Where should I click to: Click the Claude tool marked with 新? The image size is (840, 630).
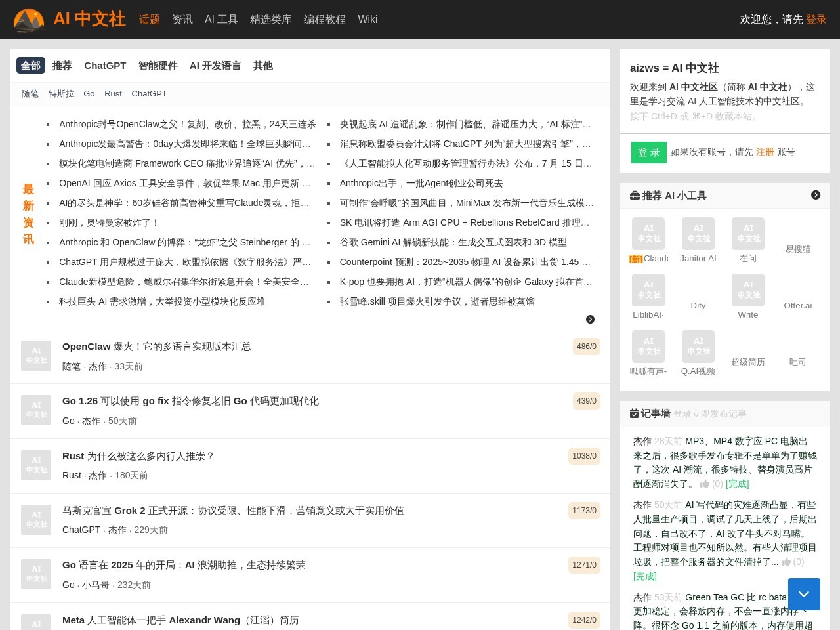coord(648,234)
